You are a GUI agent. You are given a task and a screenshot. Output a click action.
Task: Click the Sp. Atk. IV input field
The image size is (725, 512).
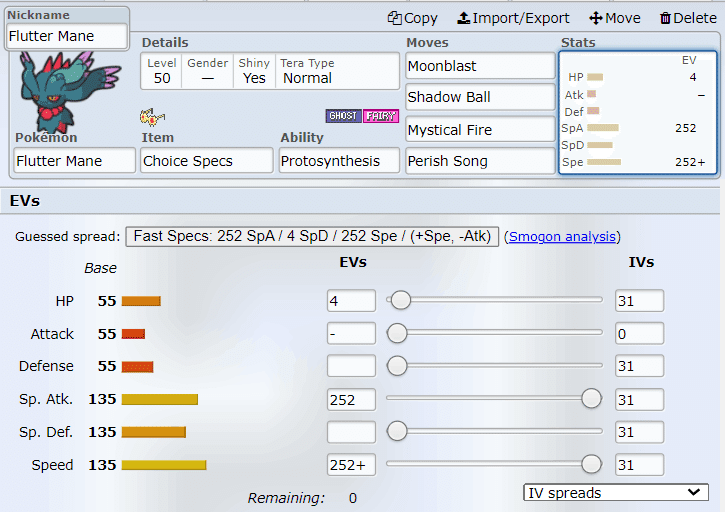639,400
